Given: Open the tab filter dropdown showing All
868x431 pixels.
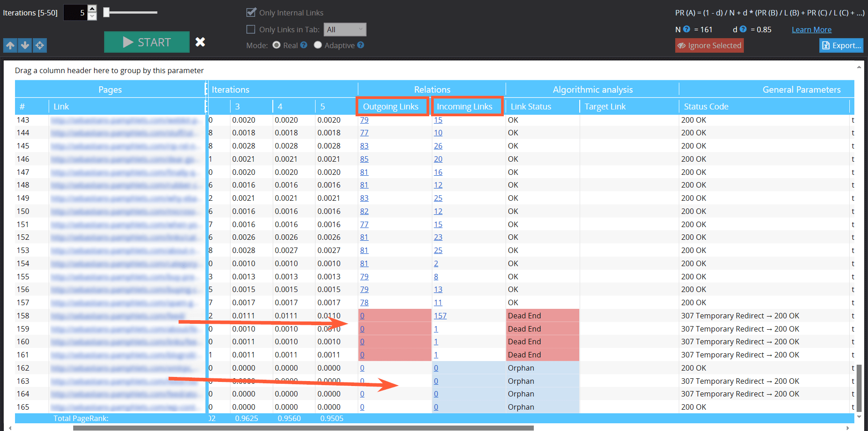Looking at the screenshot, I should pyautogui.click(x=345, y=30).
